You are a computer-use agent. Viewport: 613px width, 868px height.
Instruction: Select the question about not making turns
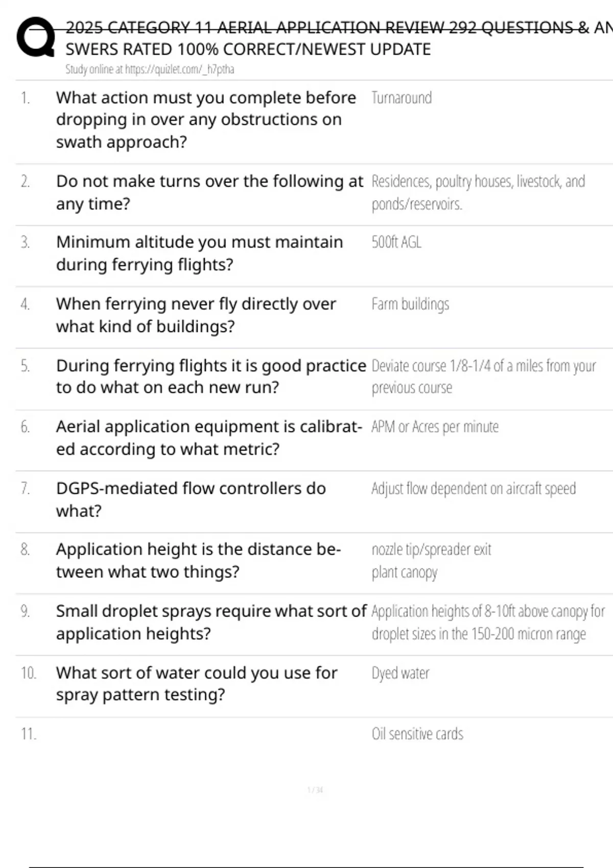[209, 192]
